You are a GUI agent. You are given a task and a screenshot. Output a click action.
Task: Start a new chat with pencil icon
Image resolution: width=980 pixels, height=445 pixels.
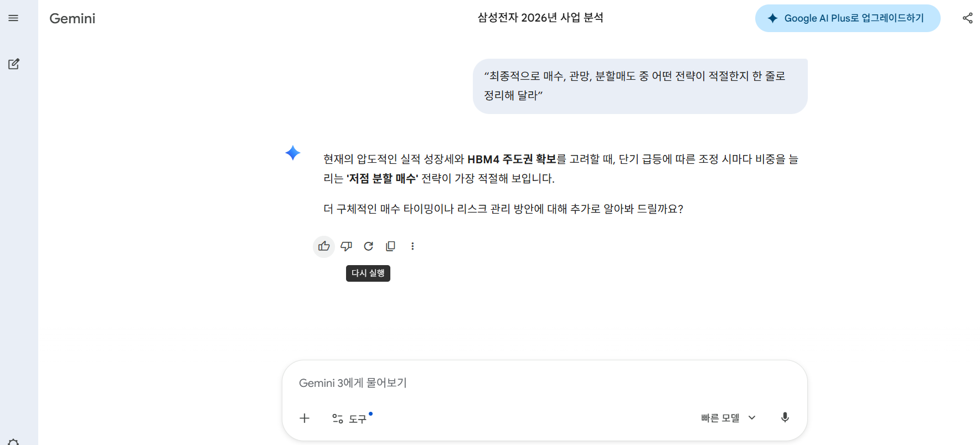(14, 64)
